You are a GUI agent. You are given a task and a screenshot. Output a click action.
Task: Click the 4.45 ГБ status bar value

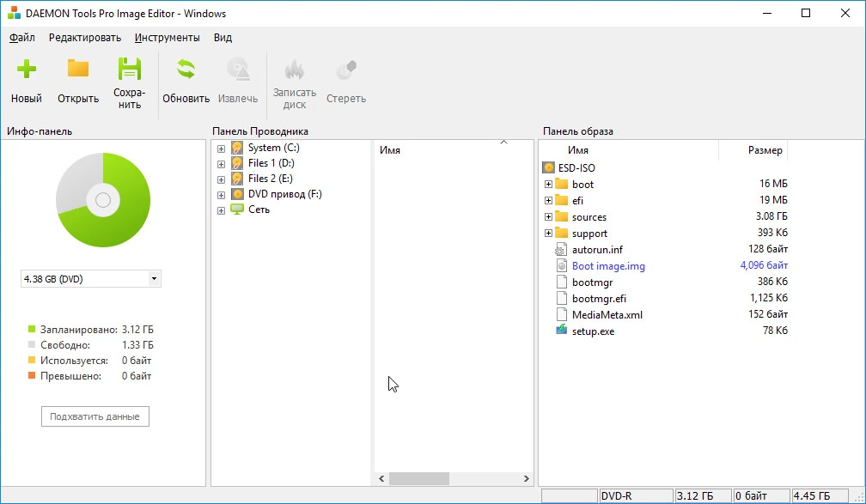(x=820, y=495)
